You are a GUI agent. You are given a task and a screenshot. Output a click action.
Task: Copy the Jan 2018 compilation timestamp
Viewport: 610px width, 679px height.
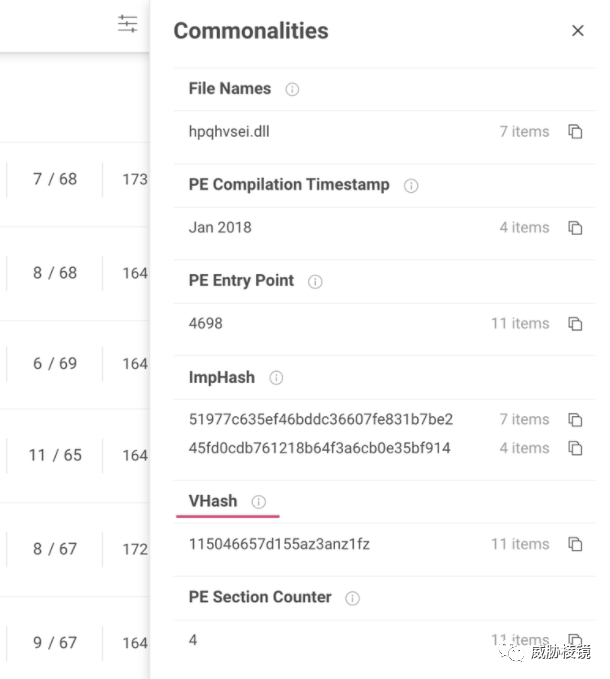click(575, 228)
